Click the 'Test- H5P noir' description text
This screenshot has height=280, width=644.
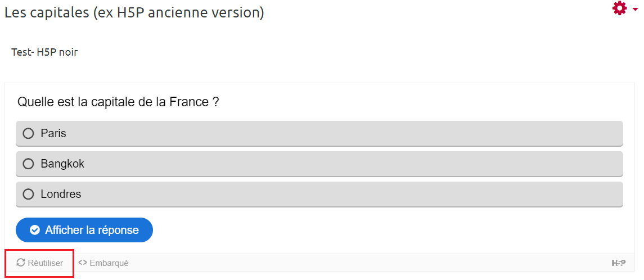tap(44, 52)
